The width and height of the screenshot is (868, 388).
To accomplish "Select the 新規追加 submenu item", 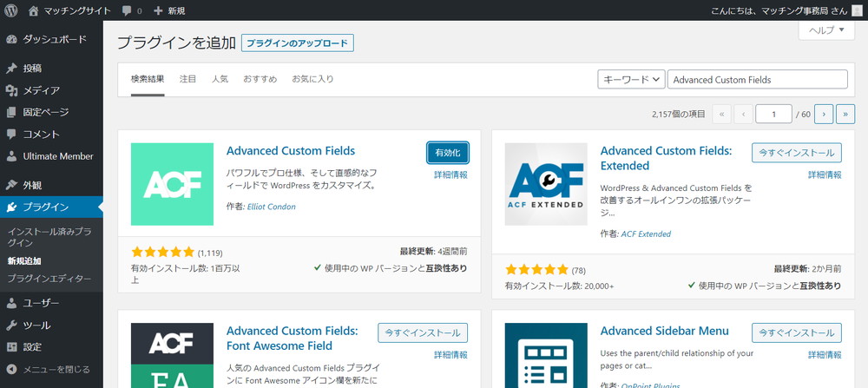I will click(24, 260).
